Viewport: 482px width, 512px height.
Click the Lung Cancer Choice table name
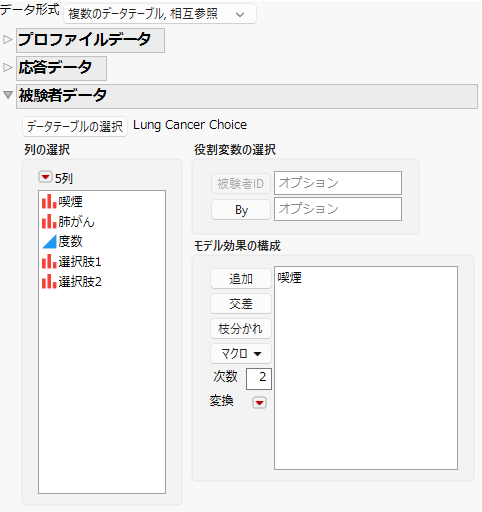tap(190, 125)
